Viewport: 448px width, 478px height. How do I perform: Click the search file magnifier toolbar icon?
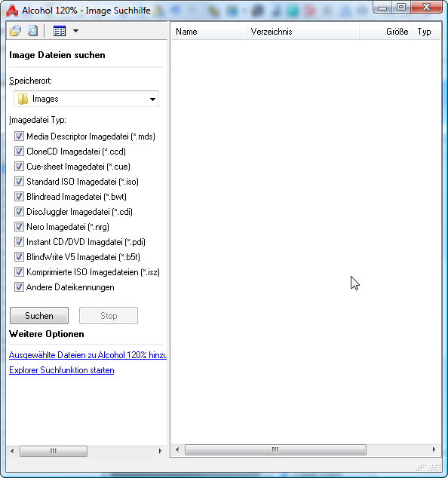point(32,31)
